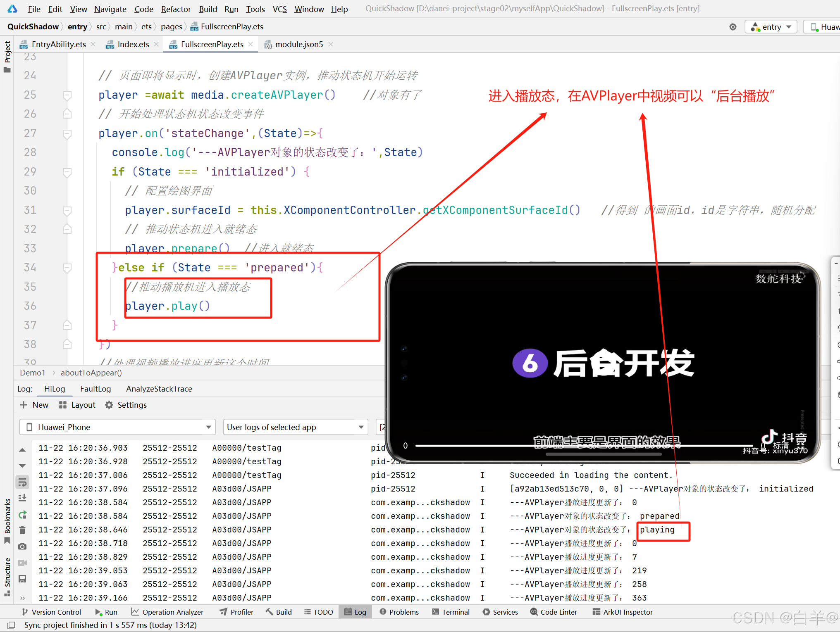
Task: Open the log Settings
Action: click(126, 405)
